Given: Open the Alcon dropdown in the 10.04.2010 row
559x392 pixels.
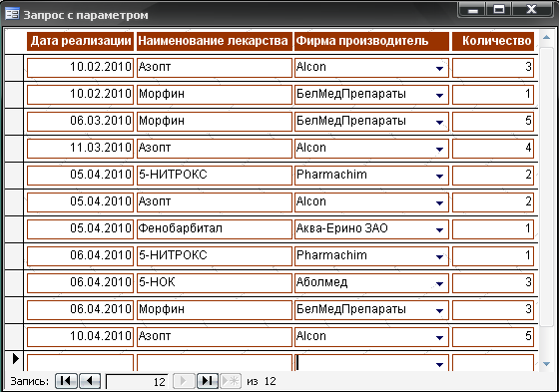Looking at the screenshot, I should click(x=439, y=337).
